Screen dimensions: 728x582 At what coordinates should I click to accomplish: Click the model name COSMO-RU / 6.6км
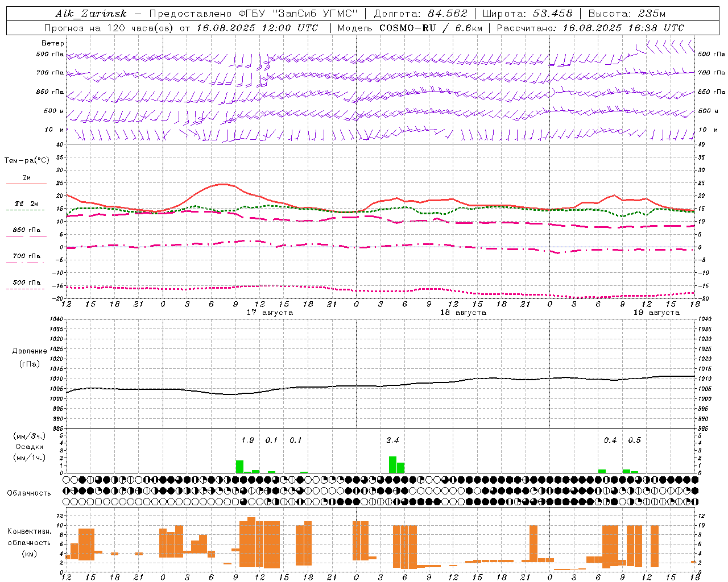tap(430, 28)
